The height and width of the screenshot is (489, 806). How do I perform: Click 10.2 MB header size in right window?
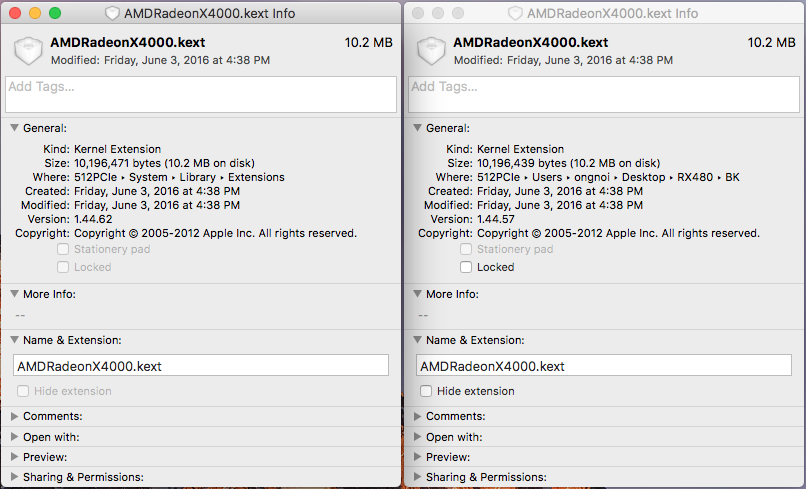coord(771,42)
